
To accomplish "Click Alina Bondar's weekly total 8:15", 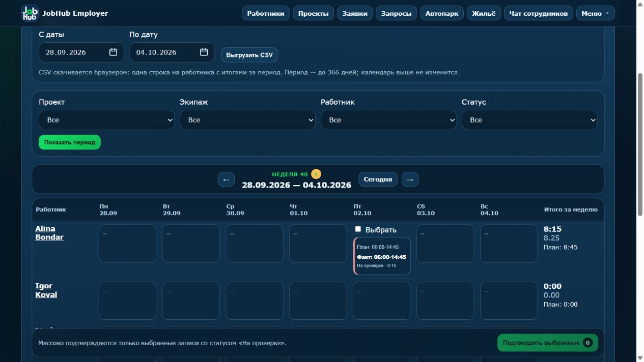I will (552, 229).
